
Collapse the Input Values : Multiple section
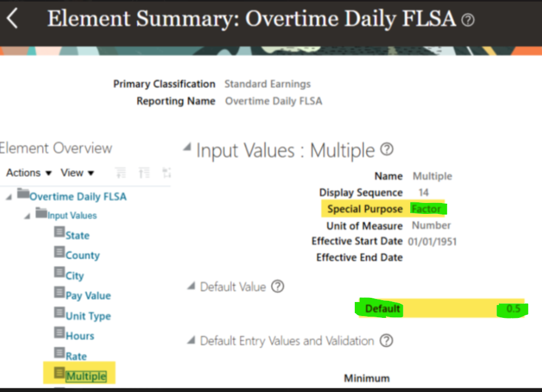[187, 147]
